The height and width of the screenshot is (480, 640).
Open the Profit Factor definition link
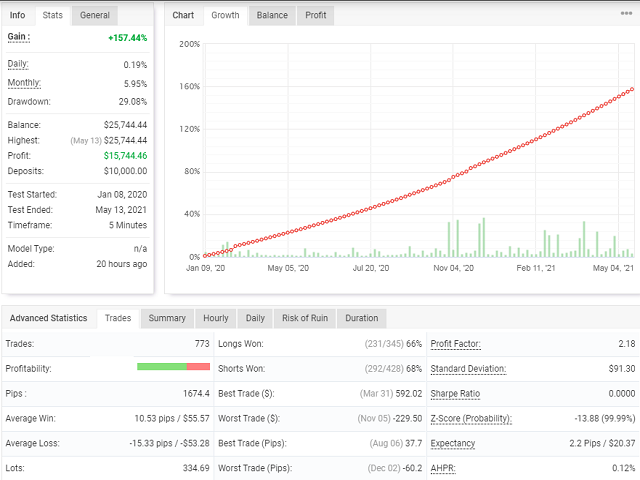(455, 344)
